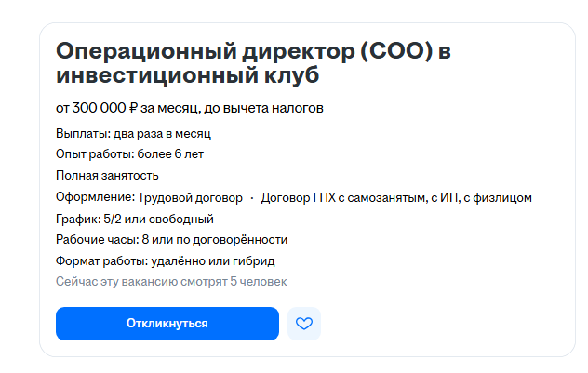The width and height of the screenshot is (588, 373).
Task: Click the График: 5/2 или свободный line
Action: [x=135, y=219]
